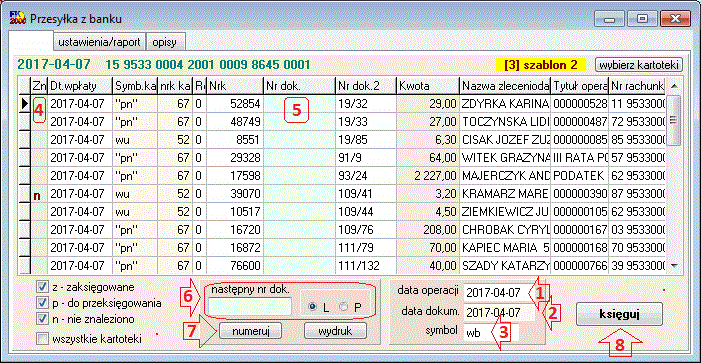Click the Kwota column header

coord(427,85)
